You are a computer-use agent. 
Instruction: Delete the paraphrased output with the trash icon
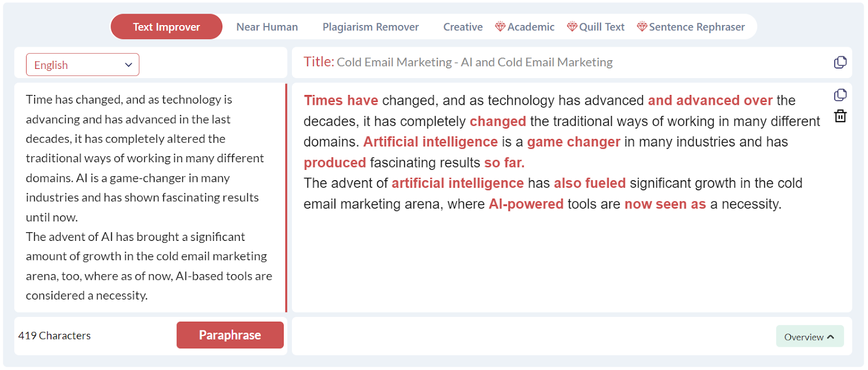point(840,116)
